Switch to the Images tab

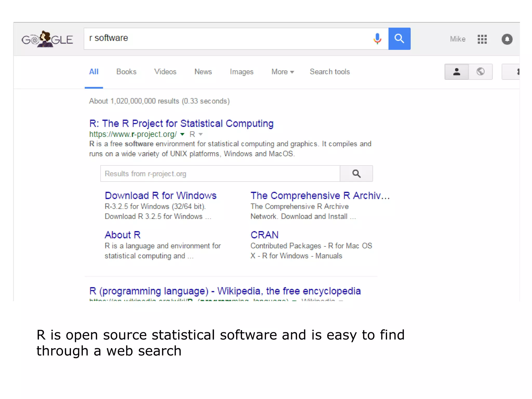[242, 72]
